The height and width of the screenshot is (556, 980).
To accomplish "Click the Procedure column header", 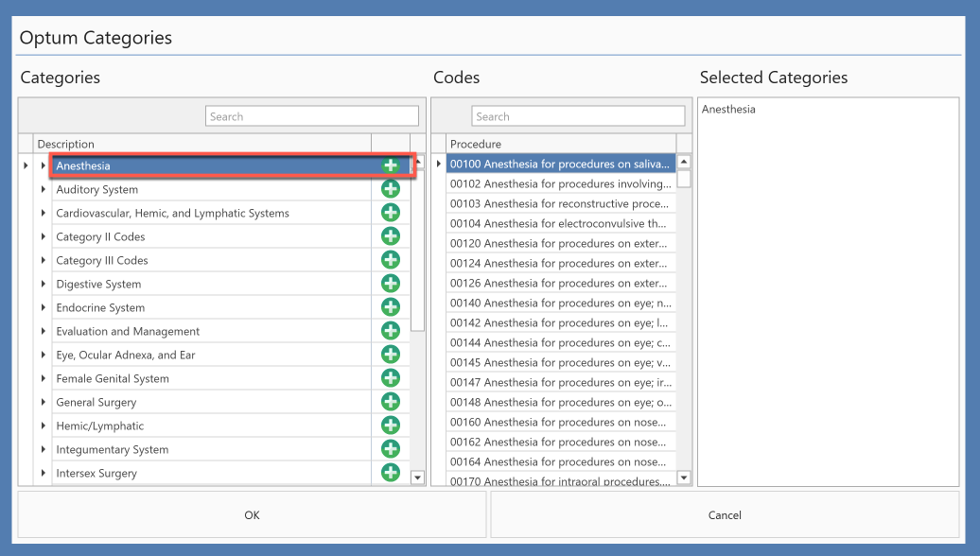I will pyautogui.click(x=561, y=144).
